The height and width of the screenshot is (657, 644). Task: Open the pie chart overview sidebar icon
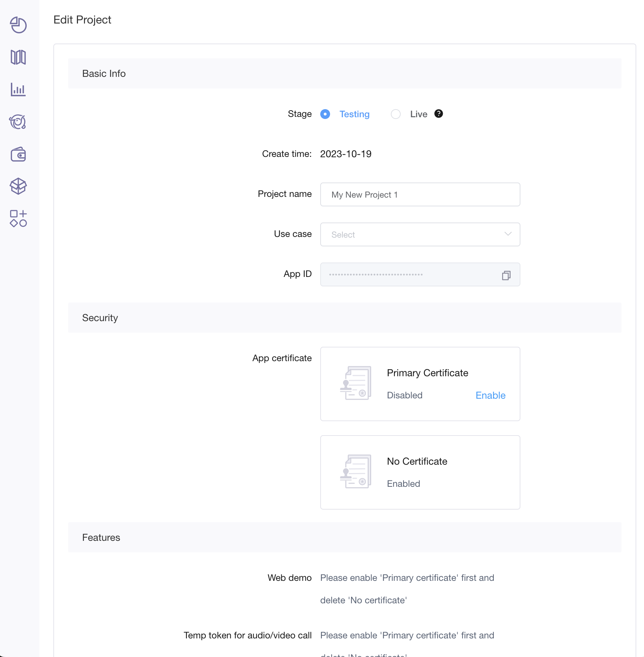18,25
